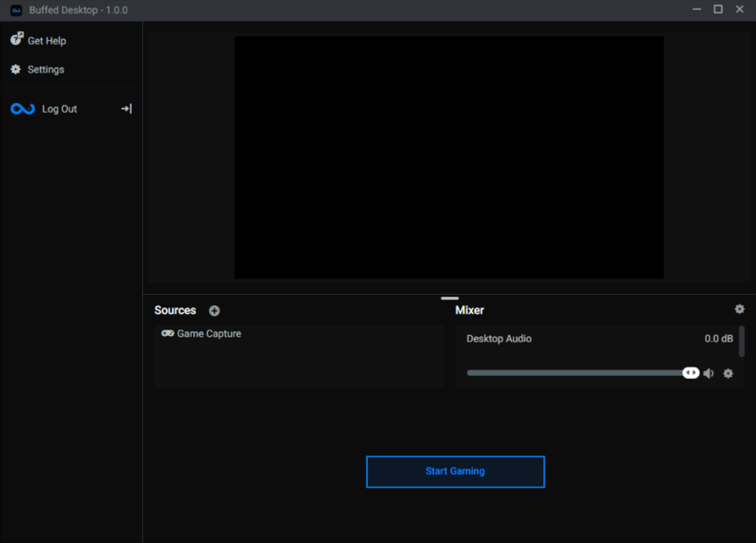Screen dimensions: 756x543
Task: Click the Mixer heading
Action: (x=469, y=310)
